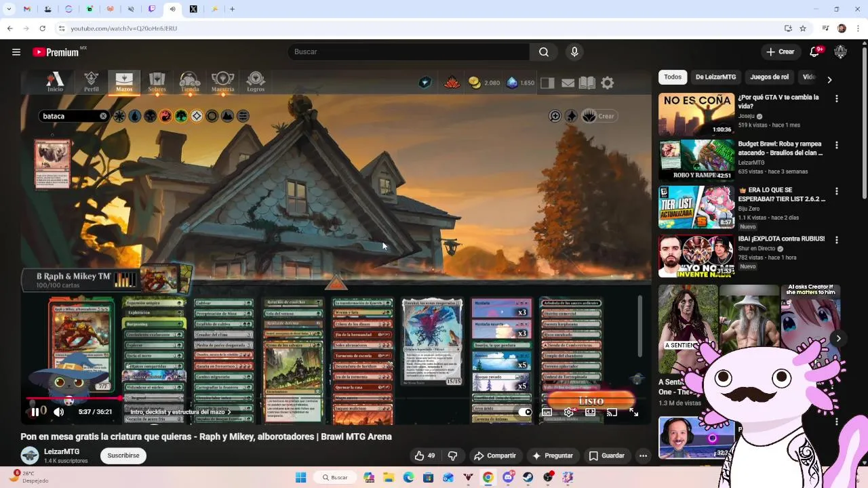Open Windows Start menu
Image resolution: width=868 pixels, height=488 pixels.
click(301, 477)
